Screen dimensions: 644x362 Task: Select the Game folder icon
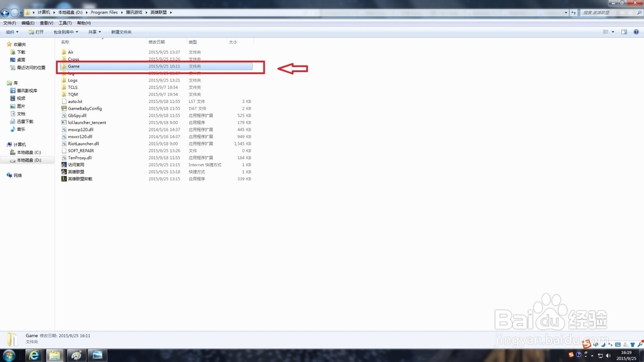pyautogui.click(x=64, y=66)
